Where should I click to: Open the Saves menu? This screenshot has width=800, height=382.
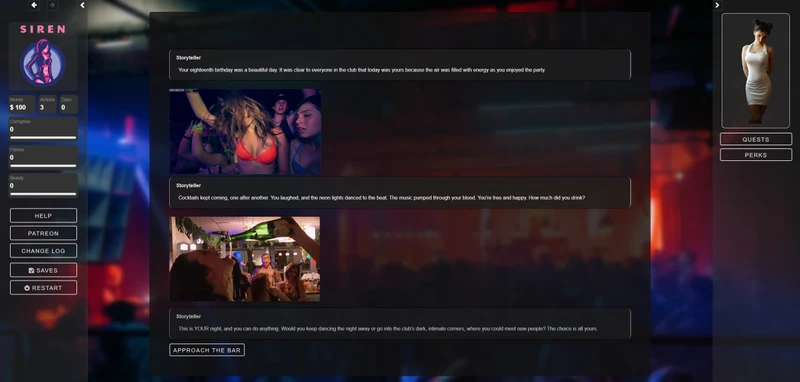43,270
